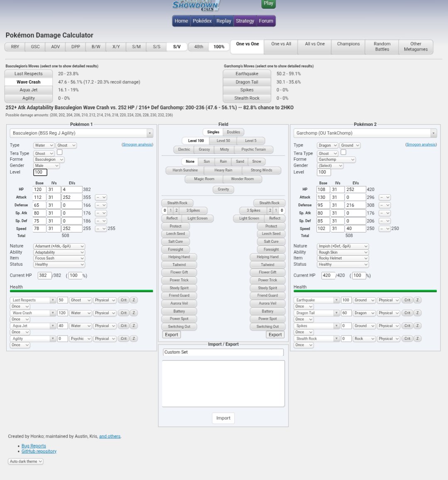This screenshot has height=480, width=448.
Task: Choose the 48th notation option
Action: [x=198, y=47]
